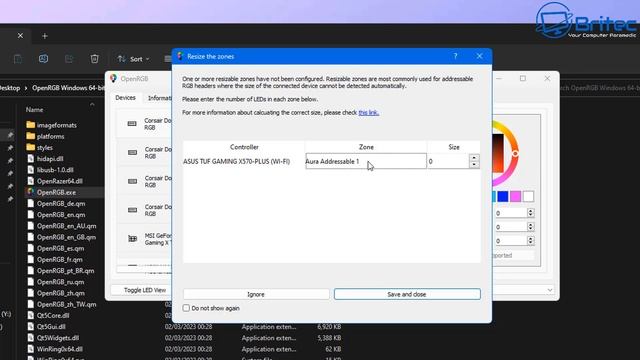Click the Name column header in Explorer
Viewport: 640px width, 360px height.
pyautogui.click(x=35, y=110)
